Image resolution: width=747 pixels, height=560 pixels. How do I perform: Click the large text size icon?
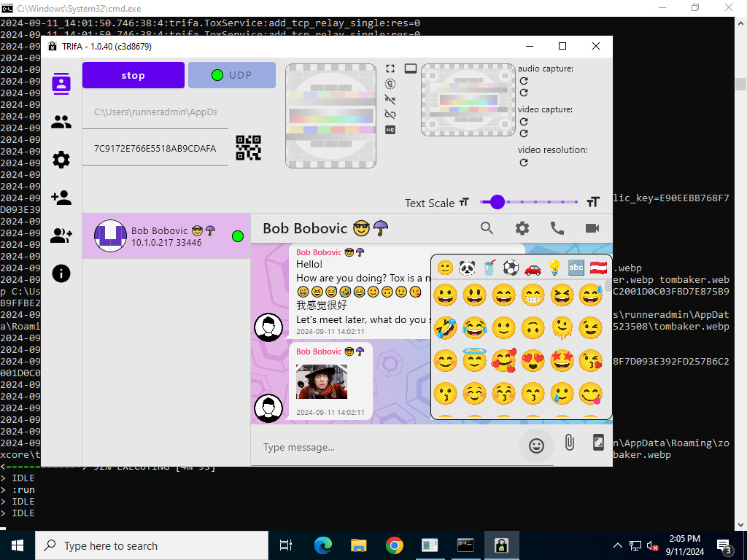pyautogui.click(x=592, y=203)
